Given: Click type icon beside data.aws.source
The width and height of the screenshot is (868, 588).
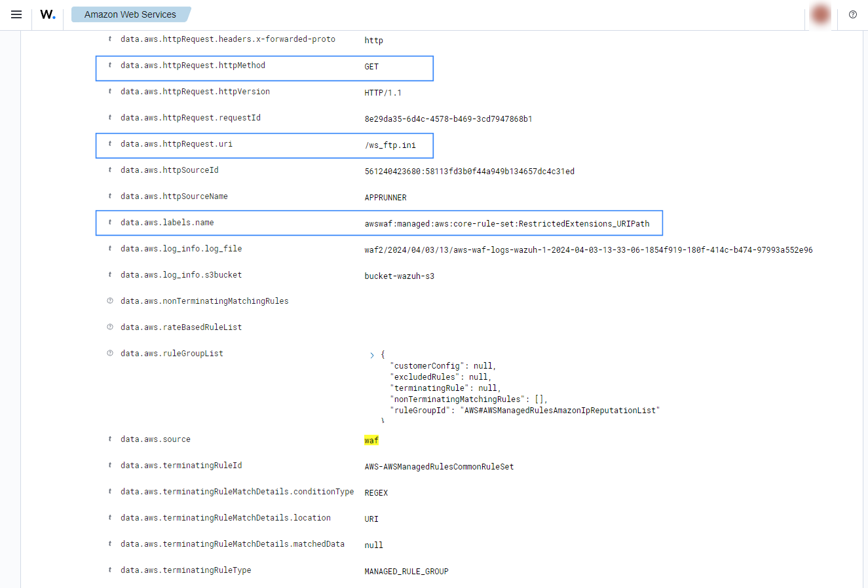Looking at the screenshot, I should 110,439.
